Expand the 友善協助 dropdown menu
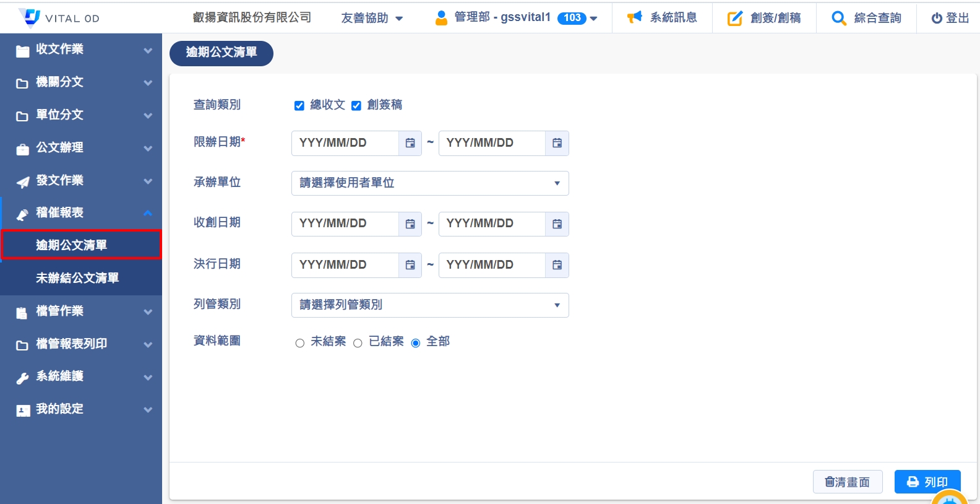This screenshot has height=504, width=980. click(x=372, y=18)
